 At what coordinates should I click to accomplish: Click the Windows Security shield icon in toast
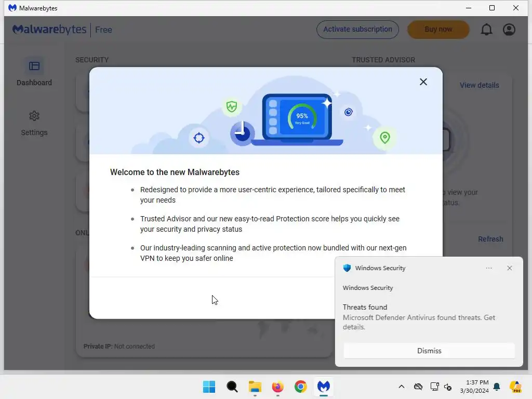347,268
